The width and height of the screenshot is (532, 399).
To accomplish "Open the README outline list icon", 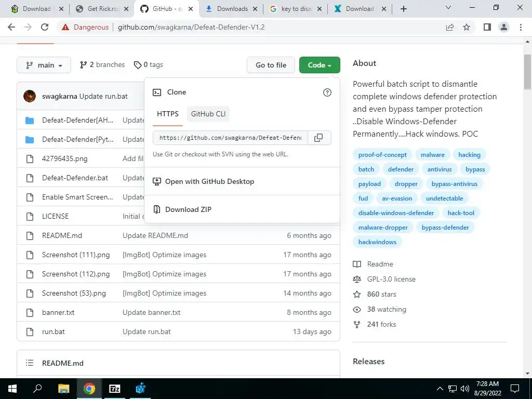I will click(30, 363).
